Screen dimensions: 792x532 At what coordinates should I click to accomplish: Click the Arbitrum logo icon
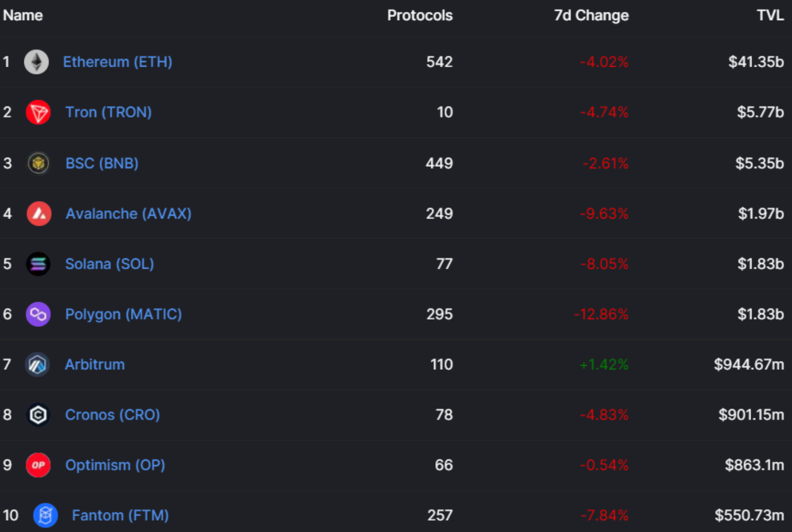point(38,365)
